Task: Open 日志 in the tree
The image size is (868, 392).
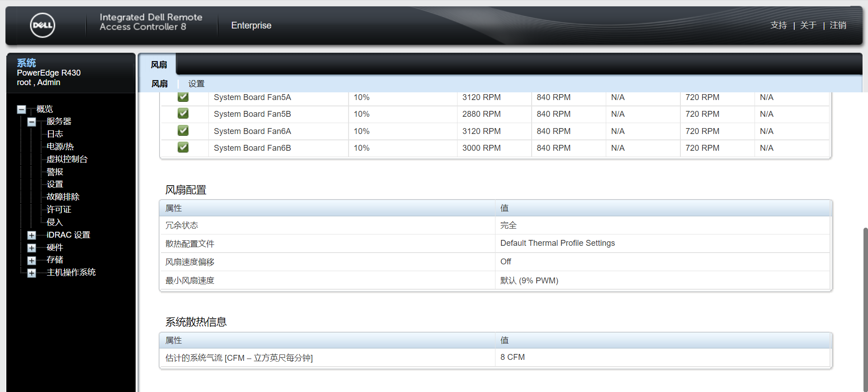Action: point(55,134)
